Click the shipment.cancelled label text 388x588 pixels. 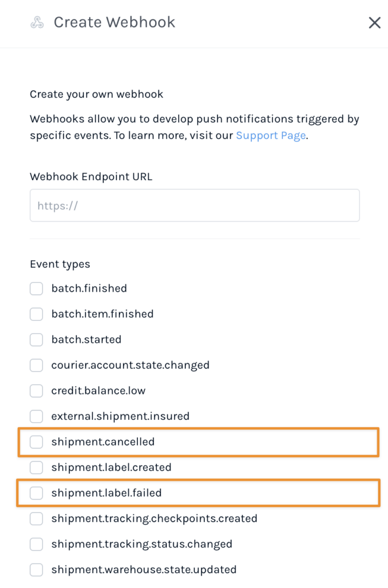pos(103,442)
